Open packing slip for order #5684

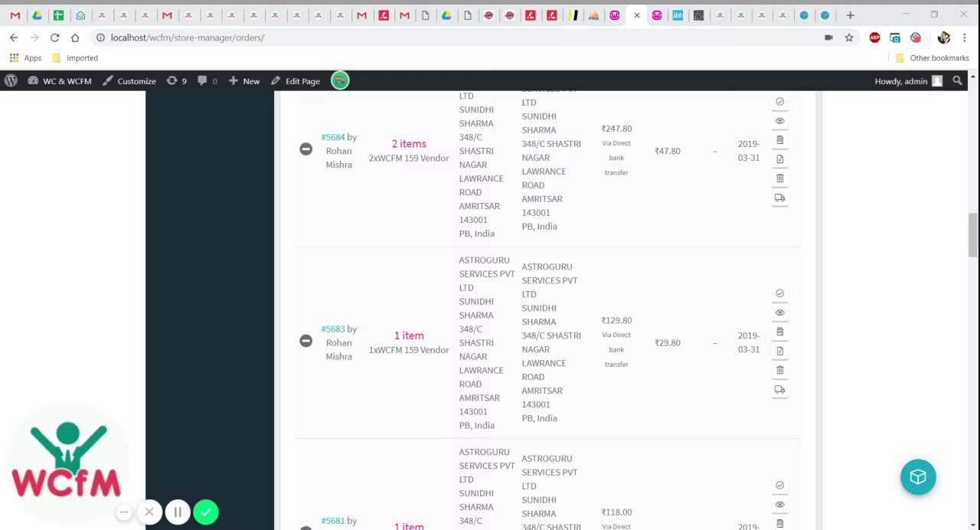click(x=779, y=159)
